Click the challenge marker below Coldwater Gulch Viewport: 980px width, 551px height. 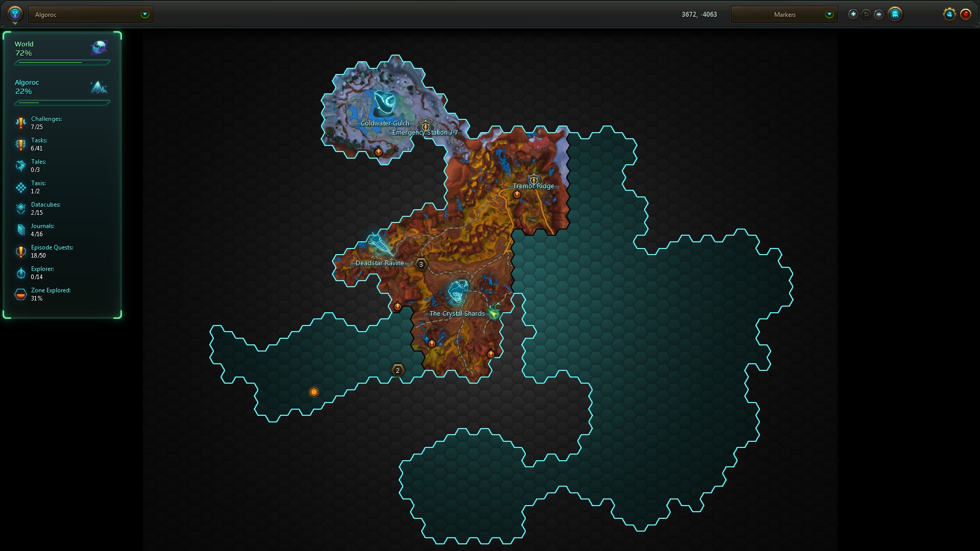(x=378, y=152)
